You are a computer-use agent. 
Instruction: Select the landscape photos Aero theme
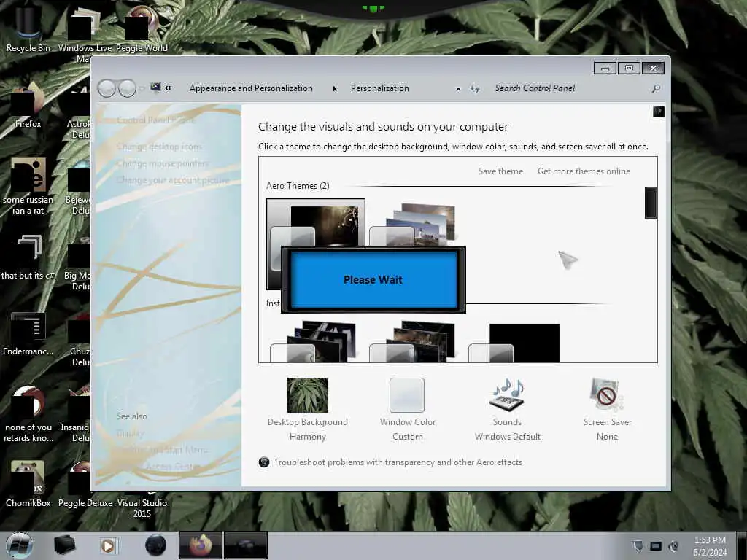pyautogui.click(x=413, y=224)
